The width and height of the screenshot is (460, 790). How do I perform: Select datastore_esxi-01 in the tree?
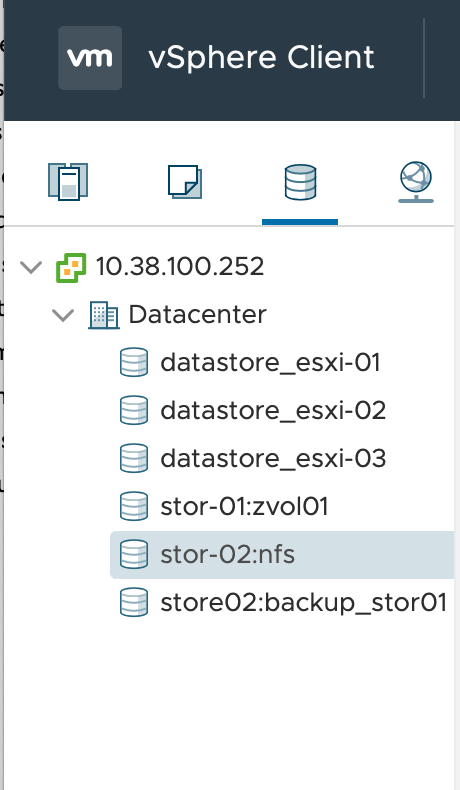pos(270,362)
